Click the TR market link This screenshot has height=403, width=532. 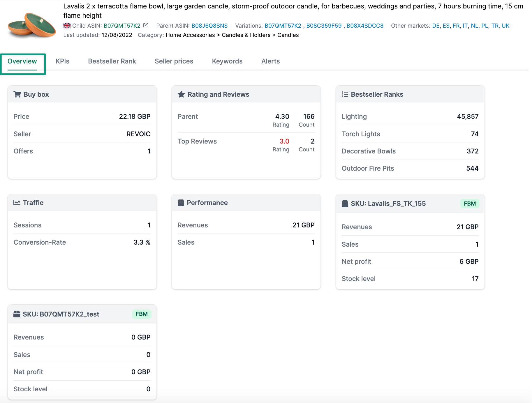(495, 26)
